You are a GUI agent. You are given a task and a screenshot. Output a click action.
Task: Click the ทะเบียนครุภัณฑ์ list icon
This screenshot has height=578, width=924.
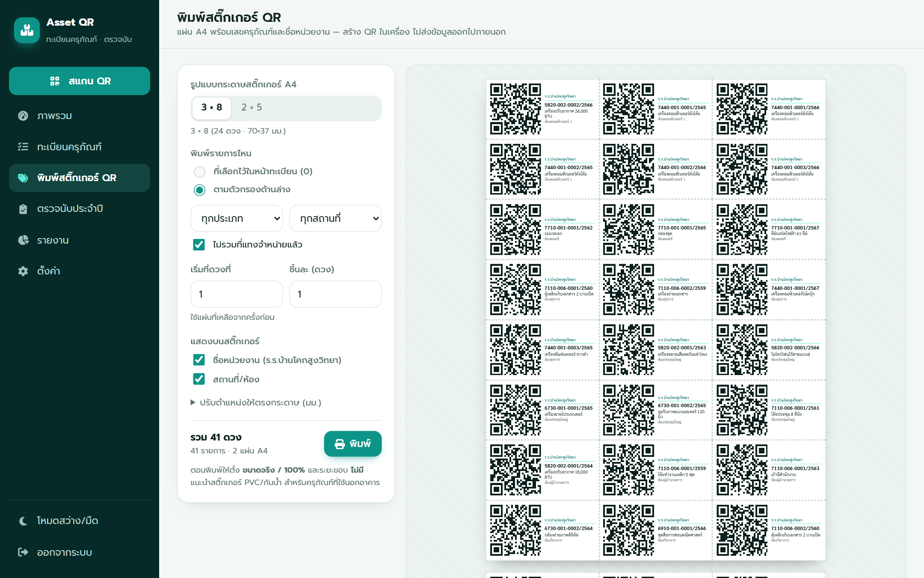[x=23, y=147]
